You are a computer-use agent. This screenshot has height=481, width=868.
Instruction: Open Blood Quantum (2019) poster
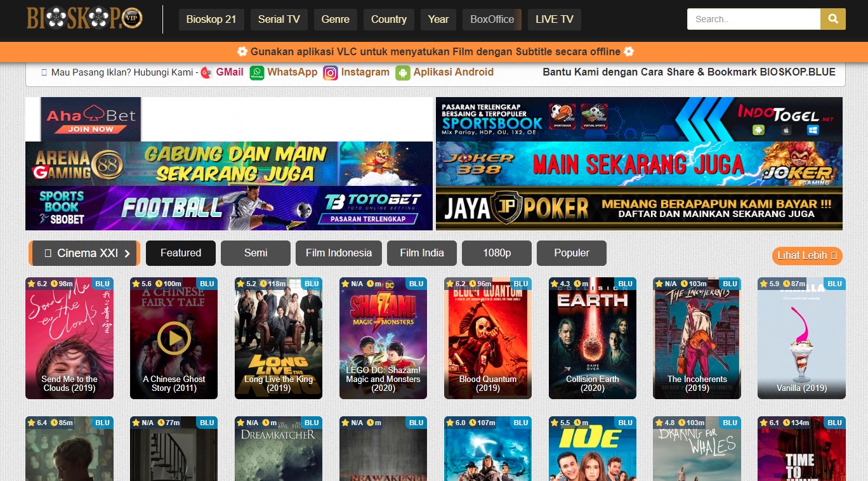488,338
